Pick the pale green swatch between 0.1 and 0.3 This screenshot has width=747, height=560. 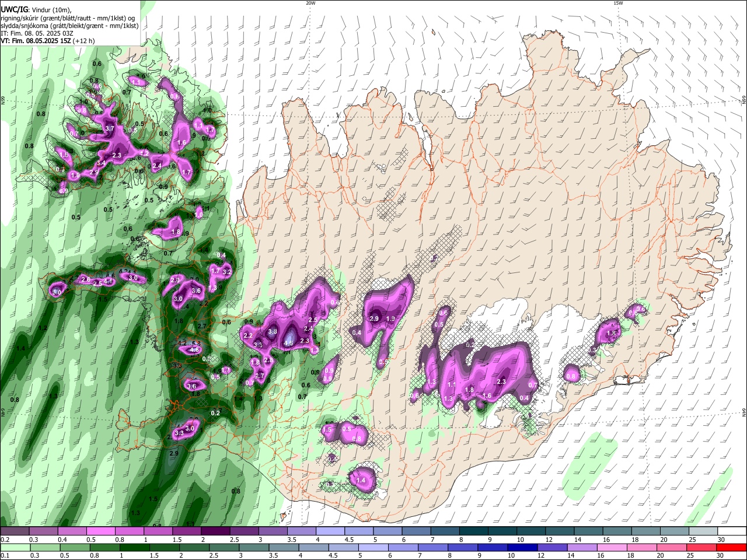coord(15,548)
